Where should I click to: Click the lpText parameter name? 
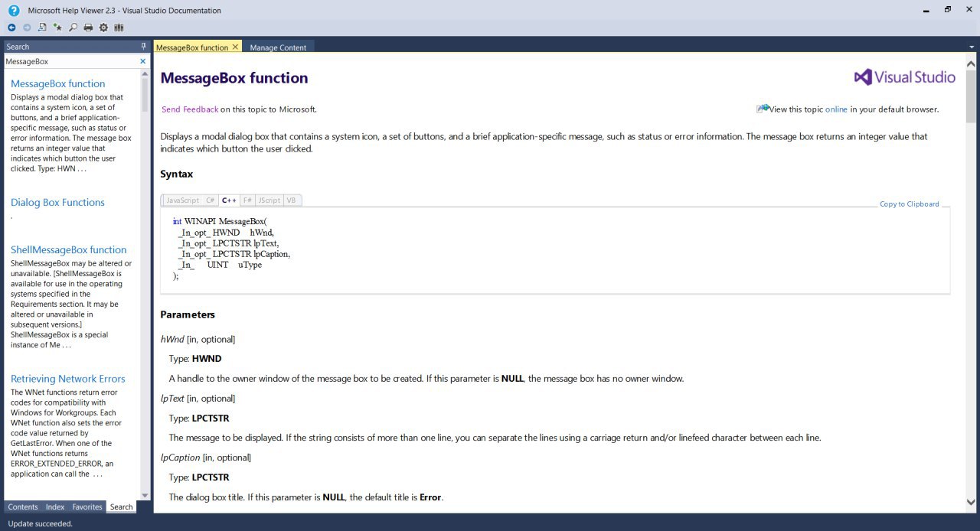click(172, 399)
